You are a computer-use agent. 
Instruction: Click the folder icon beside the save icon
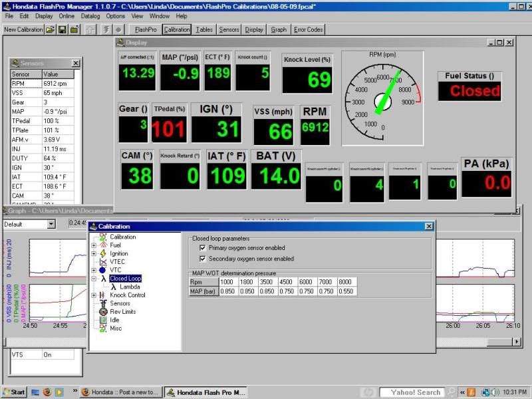(74, 29)
